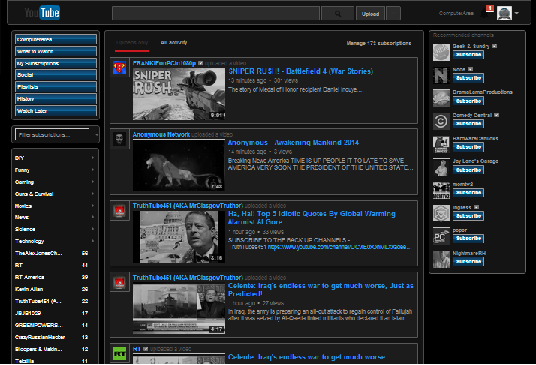Image resolution: width=536 pixels, height=365 pixels.
Task: Subscribe to Comedy Central channel
Action: coord(468,123)
